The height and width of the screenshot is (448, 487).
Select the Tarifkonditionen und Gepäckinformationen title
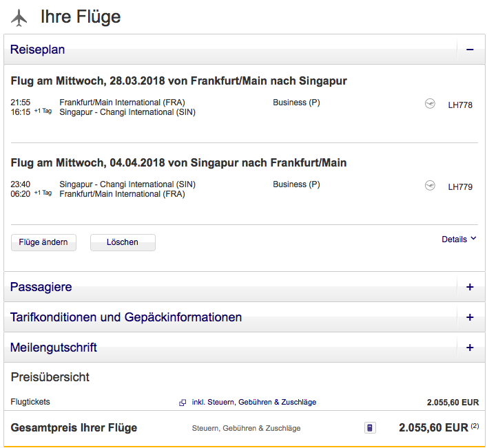(x=126, y=317)
